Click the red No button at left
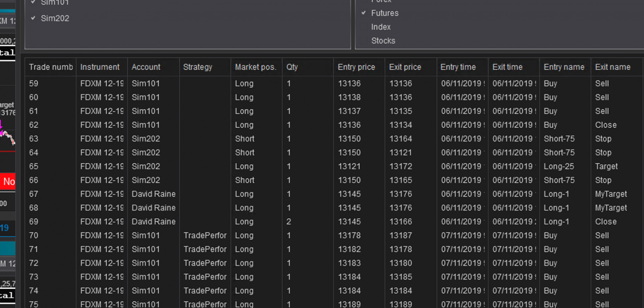Image resolution: width=644 pixels, height=308 pixels. [8, 182]
